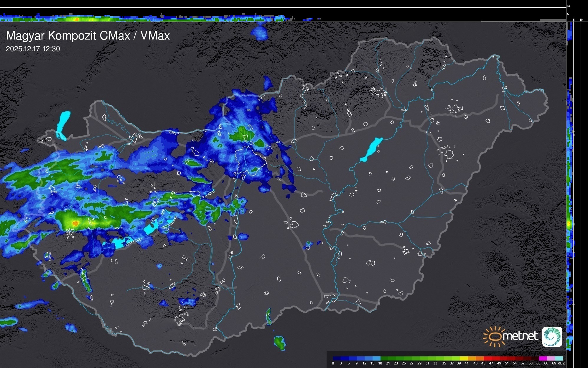This screenshot has width=588, height=368.
Task: Select the yellow 41 dBZ legend swatch
Action: point(464,358)
